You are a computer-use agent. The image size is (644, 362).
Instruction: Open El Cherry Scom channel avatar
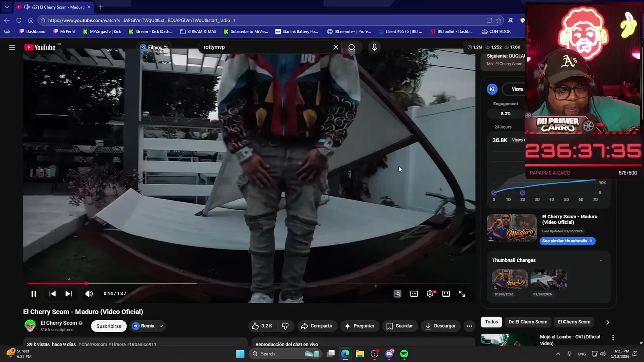coord(30,326)
